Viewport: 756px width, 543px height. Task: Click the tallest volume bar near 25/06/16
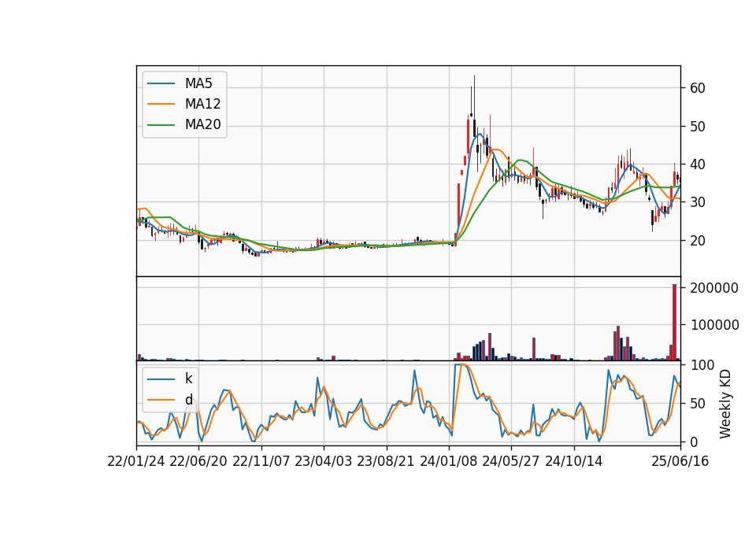(675, 323)
